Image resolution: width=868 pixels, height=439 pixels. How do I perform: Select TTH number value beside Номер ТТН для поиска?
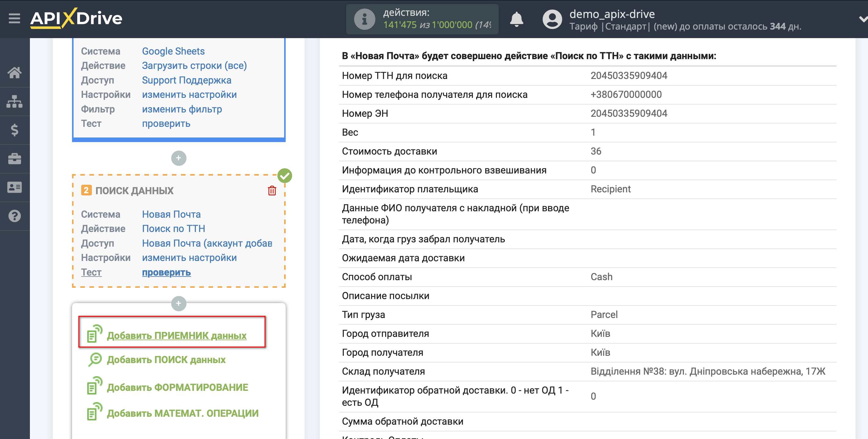629,75
